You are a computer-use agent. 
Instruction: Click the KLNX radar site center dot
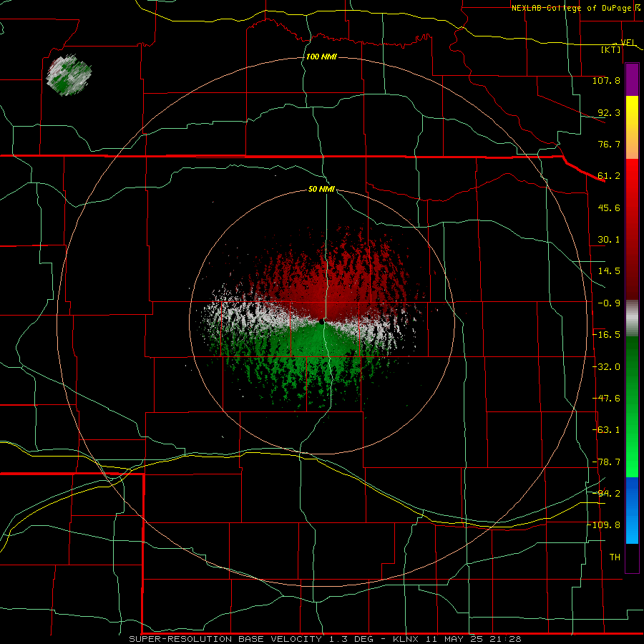point(321,321)
